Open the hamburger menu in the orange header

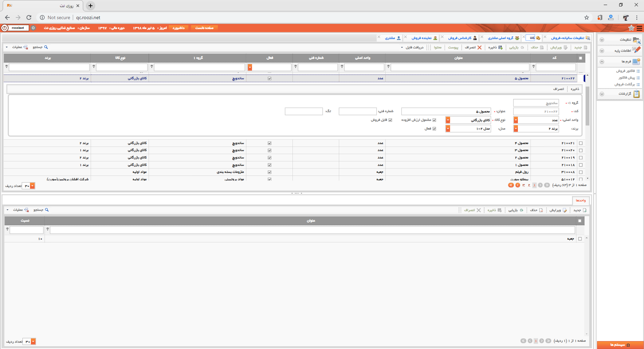[x=640, y=28]
